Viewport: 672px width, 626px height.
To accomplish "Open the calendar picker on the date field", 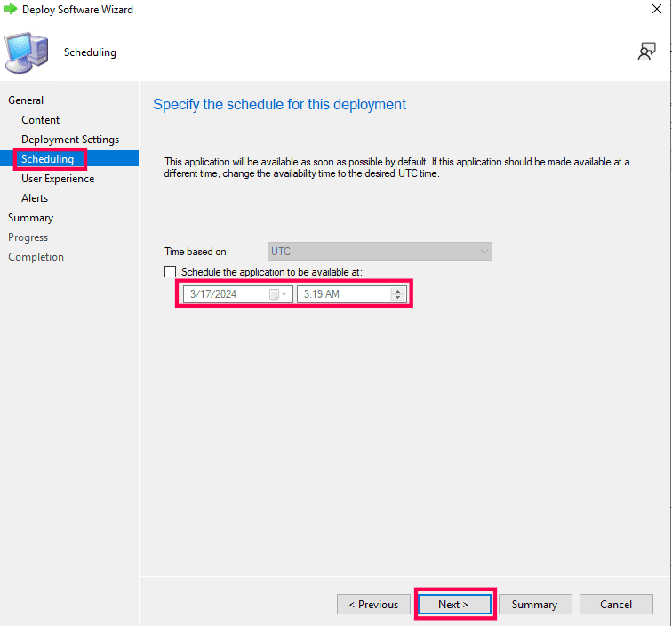I will tap(278, 294).
